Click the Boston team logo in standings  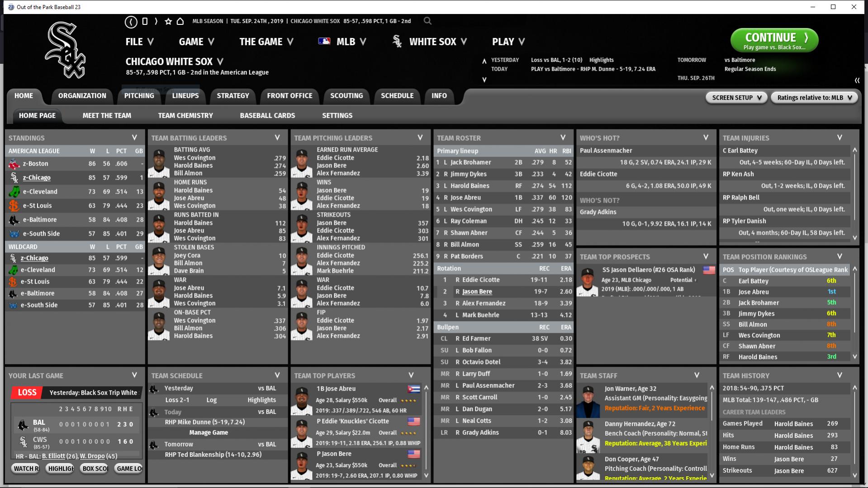coord(14,164)
